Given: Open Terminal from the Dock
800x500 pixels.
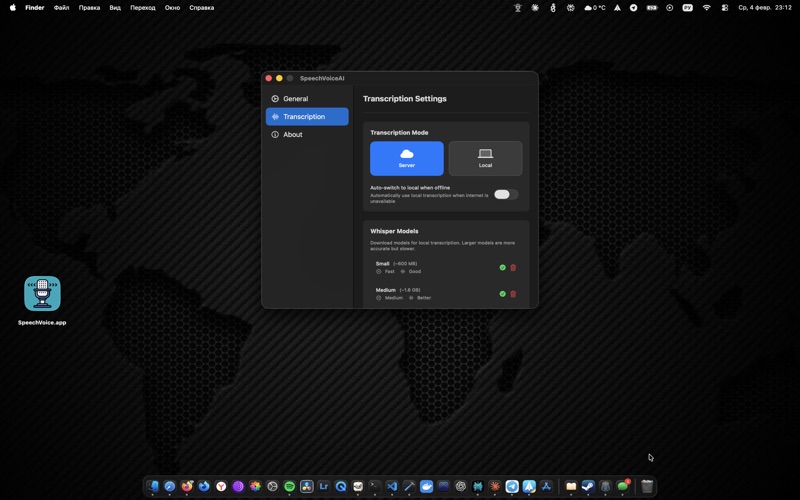Looking at the screenshot, I should point(375,486).
